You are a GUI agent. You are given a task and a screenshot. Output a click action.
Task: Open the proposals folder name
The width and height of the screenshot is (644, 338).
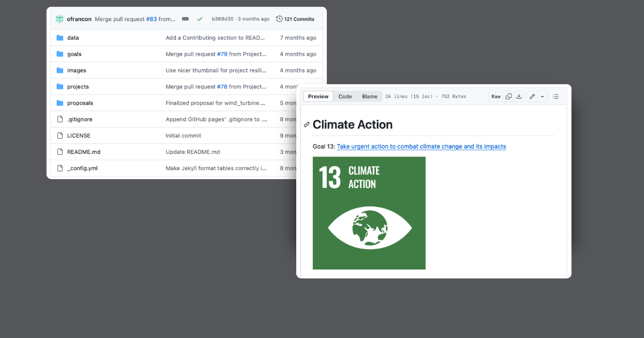tap(80, 103)
